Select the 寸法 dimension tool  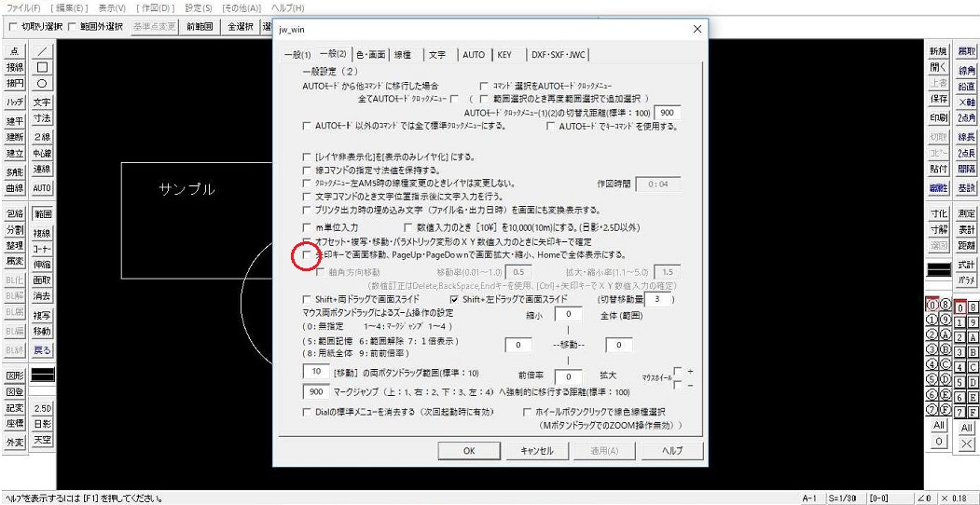tap(43, 118)
